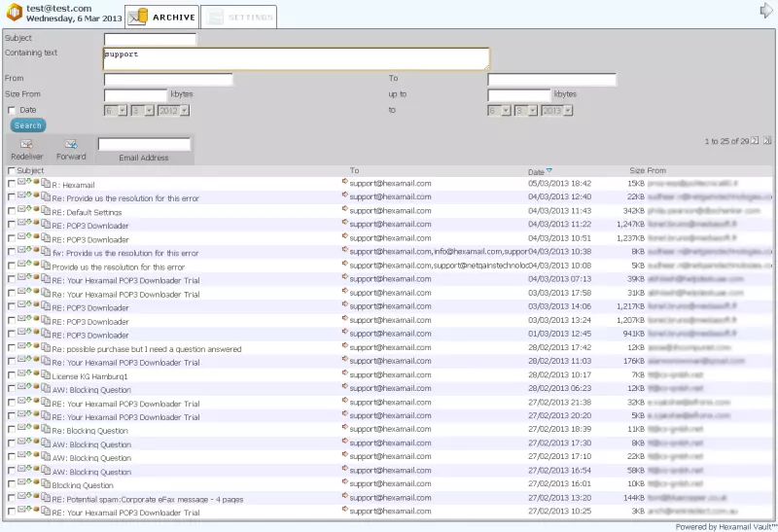Expand the start date day dropdown
778x532 pixels.
pyautogui.click(x=115, y=111)
